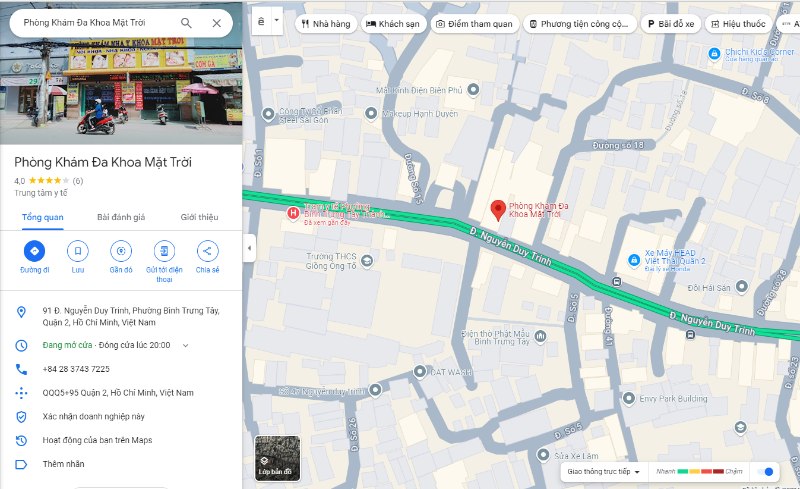Click Trường THCS Giồng Ông Tố marker
This screenshot has width=800, height=489.
(367, 262)
